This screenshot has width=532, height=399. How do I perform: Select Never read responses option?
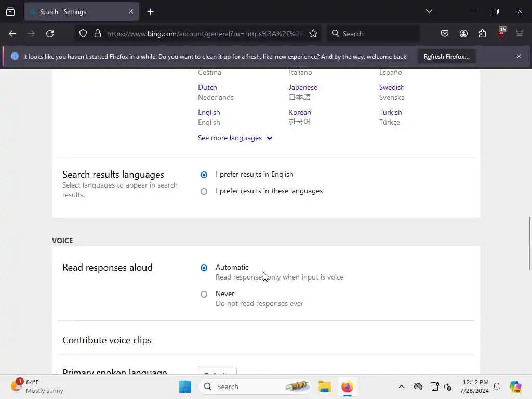[204, 294]
